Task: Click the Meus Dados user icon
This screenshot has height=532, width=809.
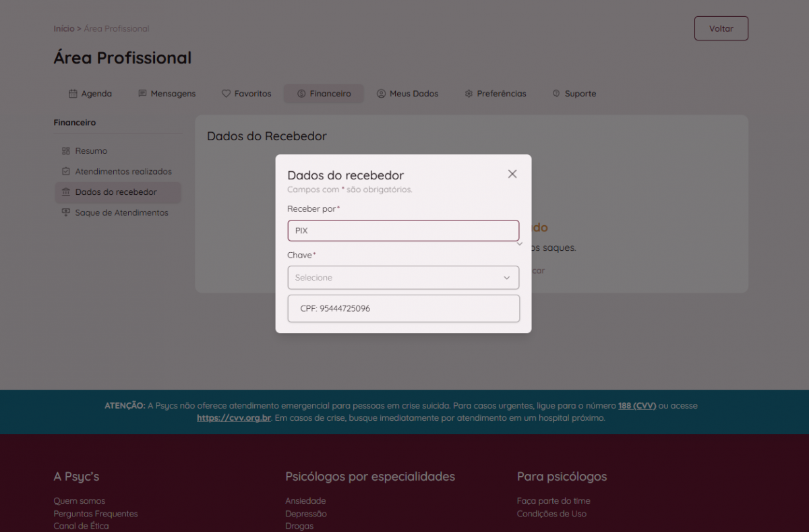Action: click(381, 94)
